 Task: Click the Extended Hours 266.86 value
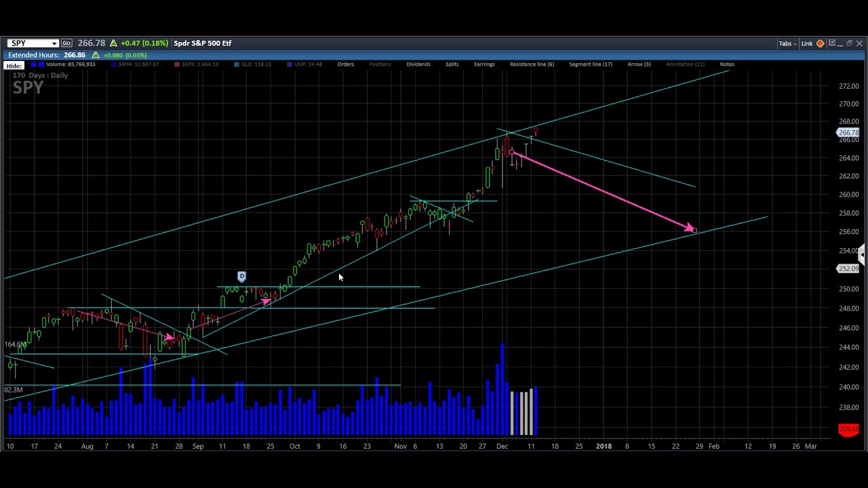coord(75,55)
